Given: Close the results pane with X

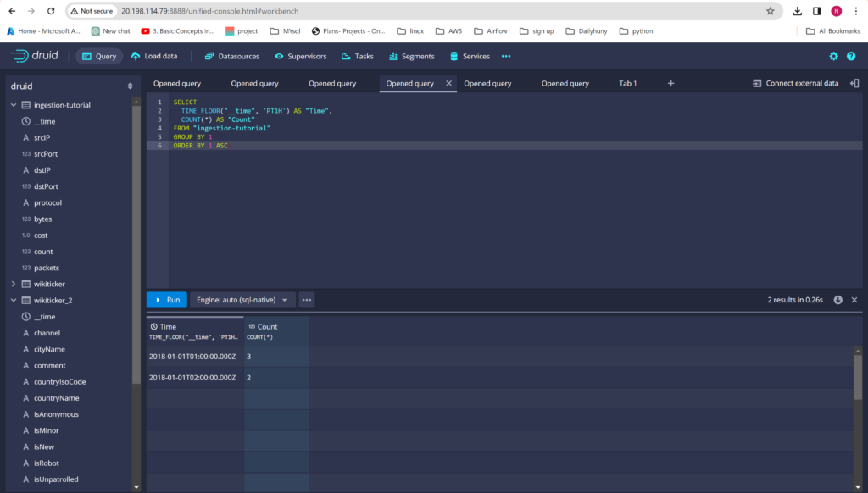Looking at the screenshot, I should pos(854,300).
